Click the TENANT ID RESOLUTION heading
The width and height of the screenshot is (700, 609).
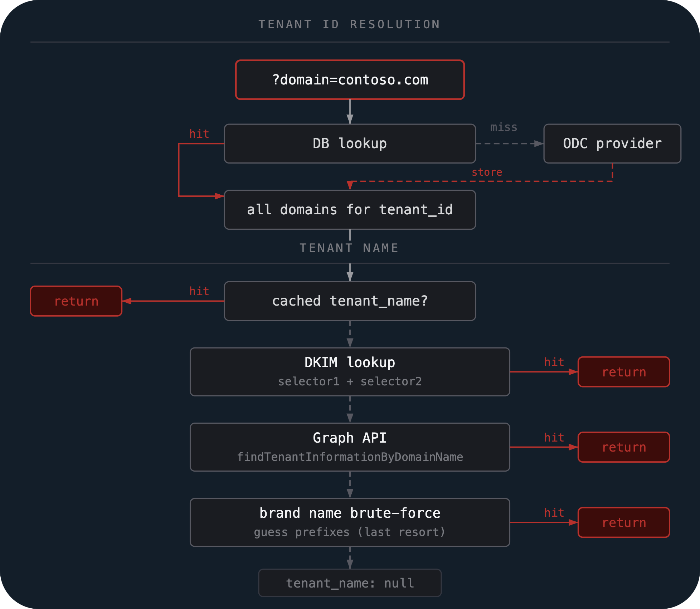[349, 24]
